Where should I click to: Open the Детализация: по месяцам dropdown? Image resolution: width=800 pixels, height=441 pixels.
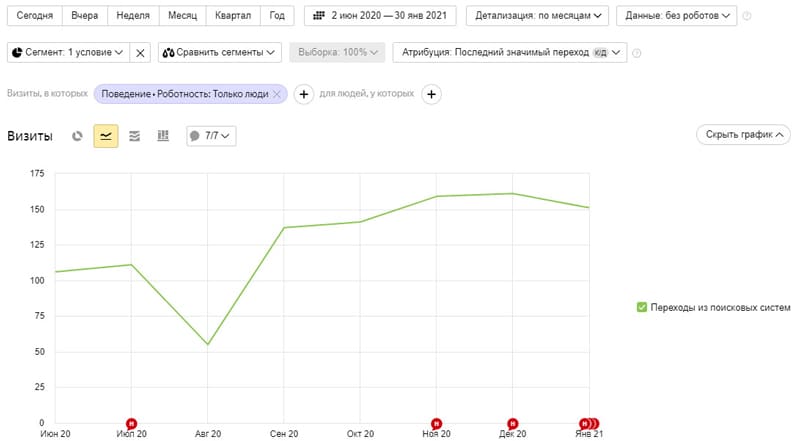point(537,16)
